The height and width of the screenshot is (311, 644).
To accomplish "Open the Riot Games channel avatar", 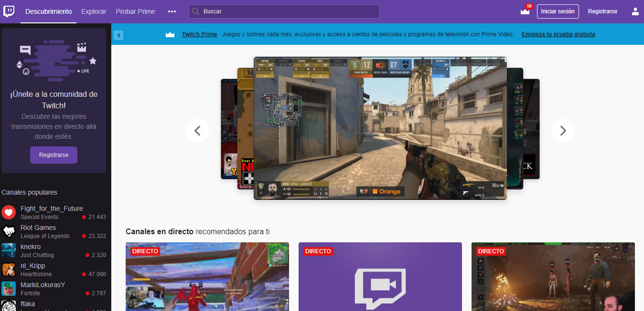I will pos(8,231).
